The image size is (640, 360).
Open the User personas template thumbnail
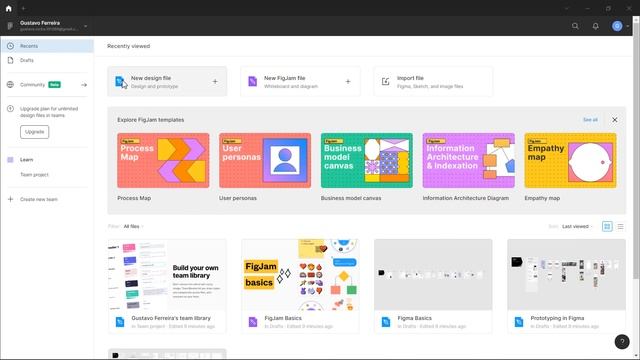[x=265, y=160]
